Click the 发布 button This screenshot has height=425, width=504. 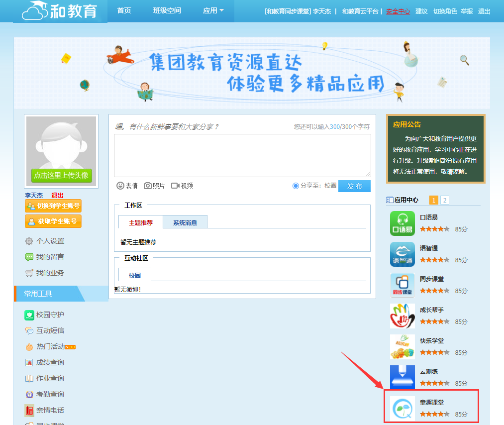coord(354,186)
